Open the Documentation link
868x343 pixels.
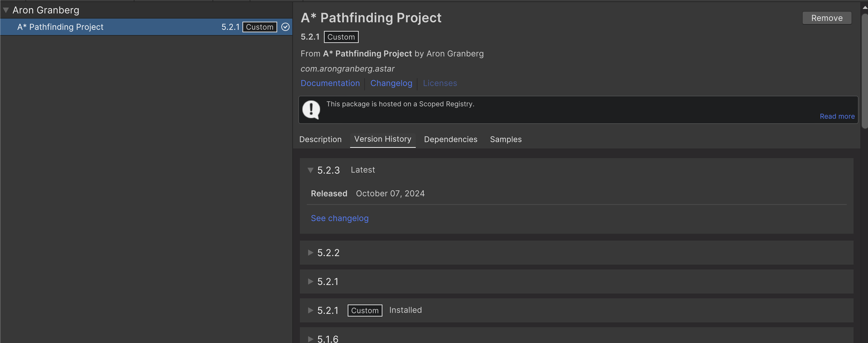click(x=330, y=83)
